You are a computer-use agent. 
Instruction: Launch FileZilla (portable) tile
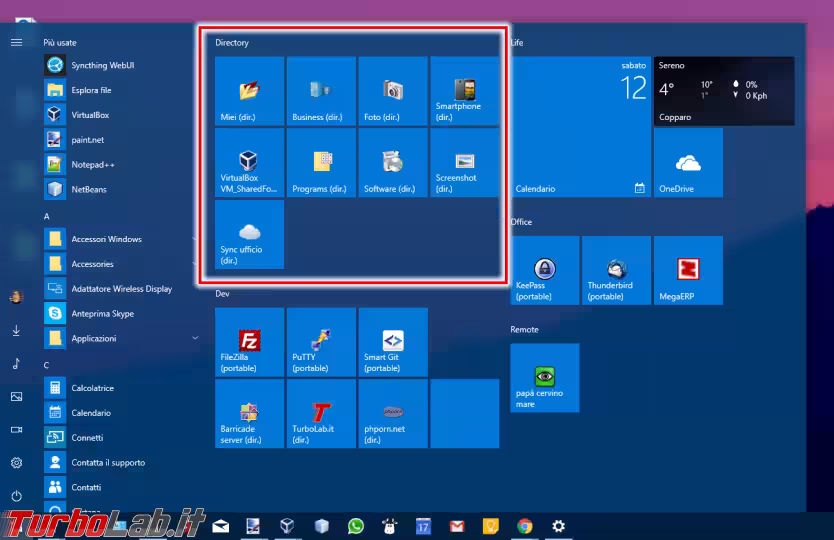(249, 342)
